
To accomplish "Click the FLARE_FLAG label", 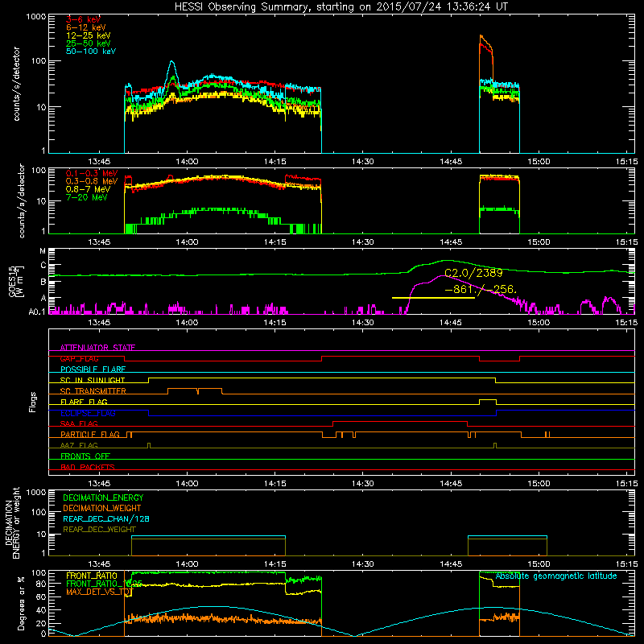I will tap(84, 402).
